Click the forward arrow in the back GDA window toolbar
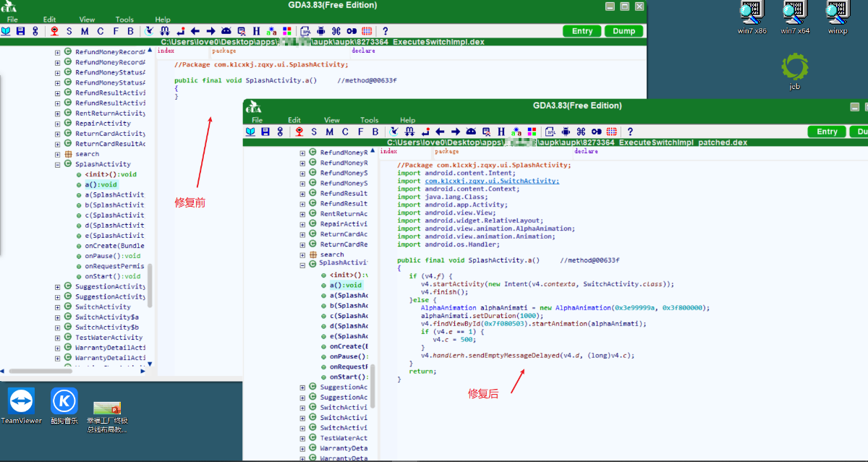 tap(210, 31)
